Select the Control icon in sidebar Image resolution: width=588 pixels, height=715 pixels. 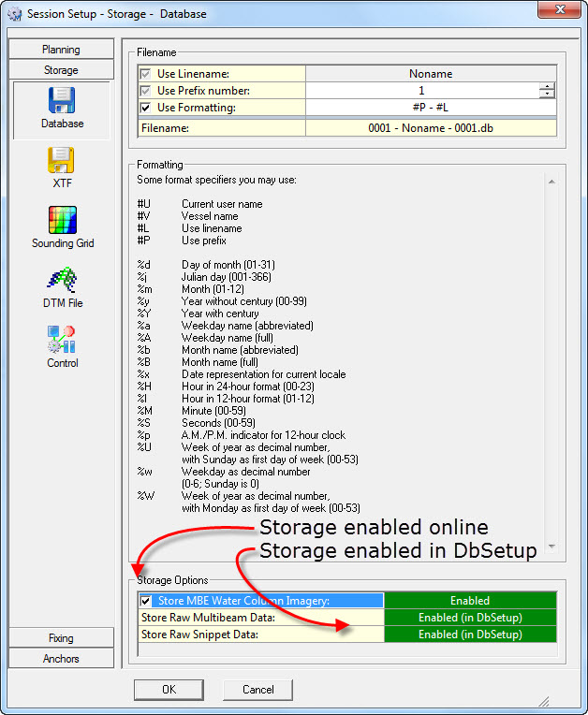[62, 341]
